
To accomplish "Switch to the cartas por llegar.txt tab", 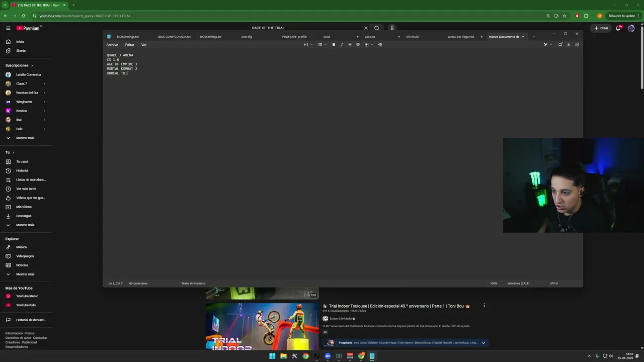I will (x=461, y=37).
